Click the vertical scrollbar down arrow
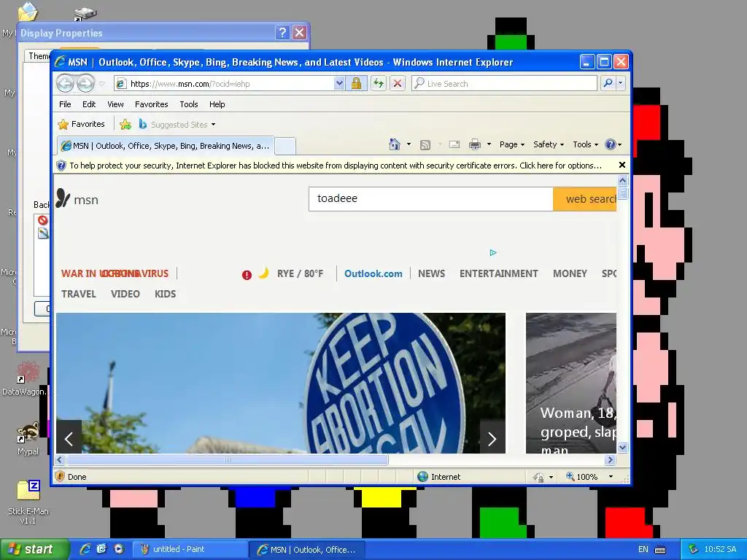Image resolution: width=747 pixels, height=560 pixels. [622, 447]
